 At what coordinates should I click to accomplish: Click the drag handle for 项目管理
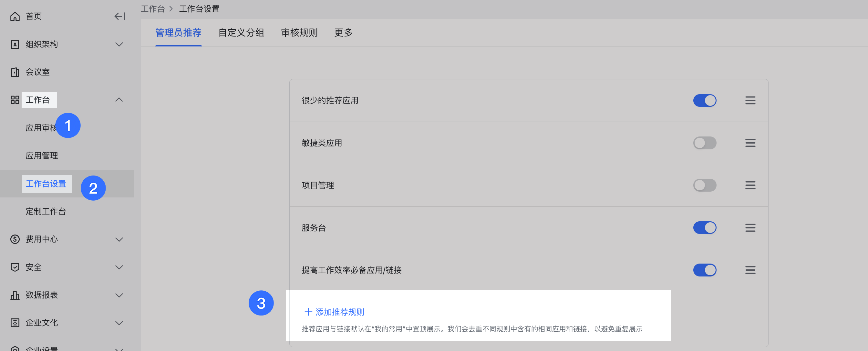pyautogui.click(x=750, y=185)
